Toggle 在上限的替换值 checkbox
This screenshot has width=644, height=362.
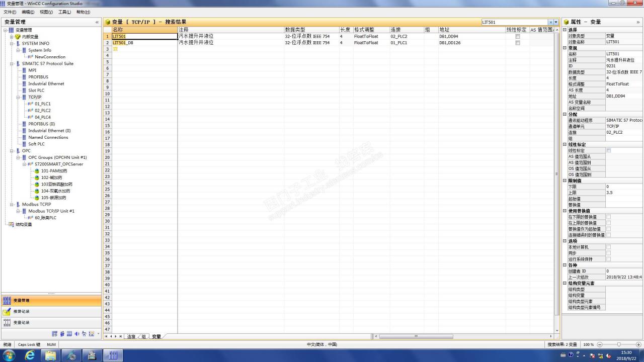pyautogui.click(x=609, y=223)
